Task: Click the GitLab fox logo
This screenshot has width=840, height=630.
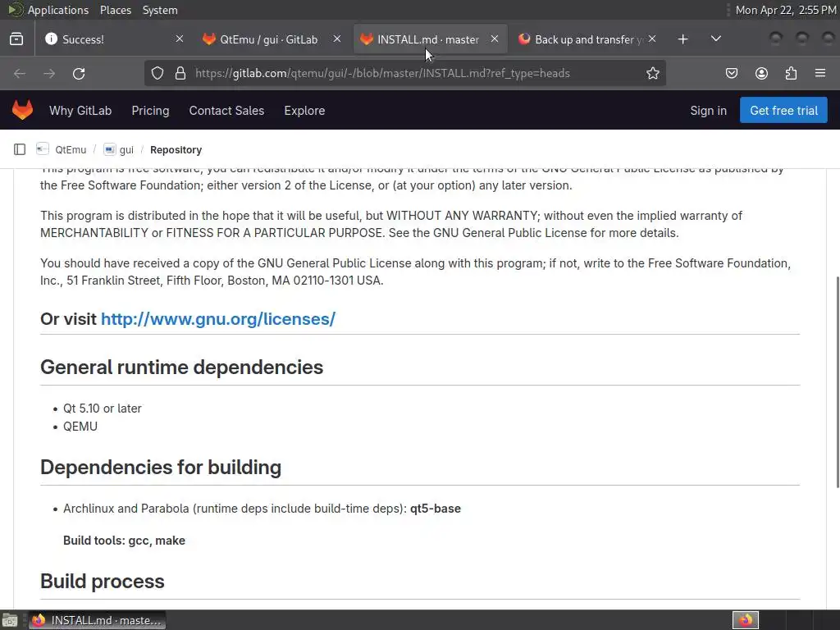Action: coord(22,110)
